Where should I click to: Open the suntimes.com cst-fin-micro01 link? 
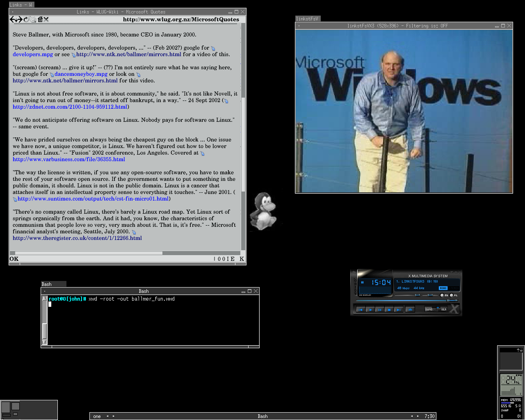point(93,199)
